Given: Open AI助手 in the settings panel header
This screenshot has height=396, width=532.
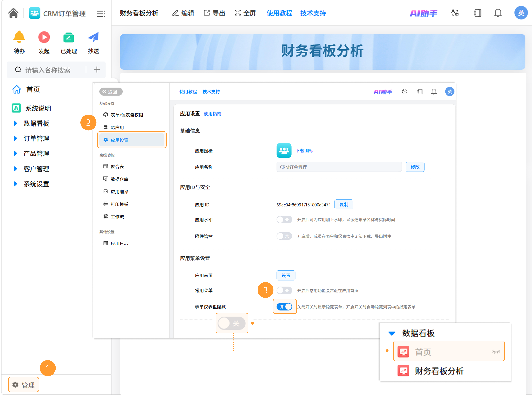Looking at the screenshot, I should [383, 92].
